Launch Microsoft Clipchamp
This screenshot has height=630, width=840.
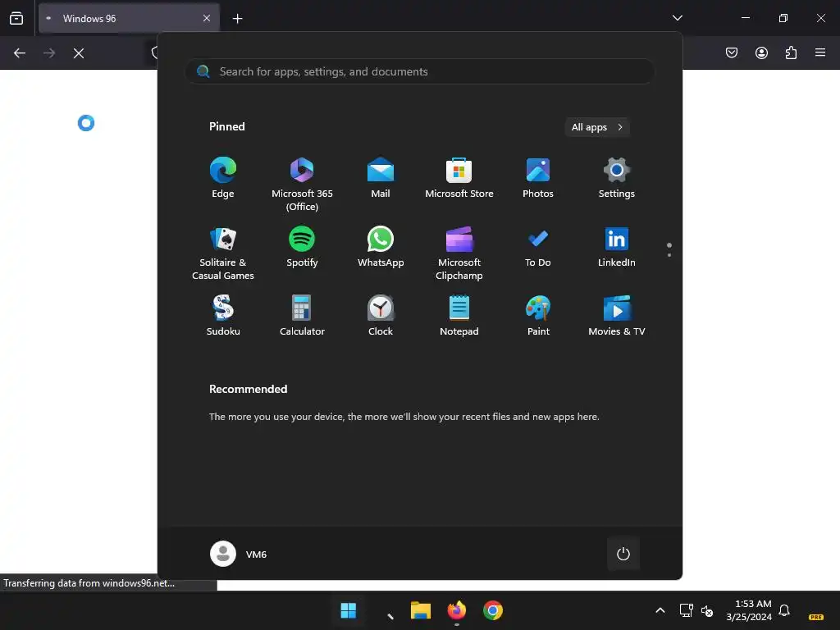click(x=459, y=253)
